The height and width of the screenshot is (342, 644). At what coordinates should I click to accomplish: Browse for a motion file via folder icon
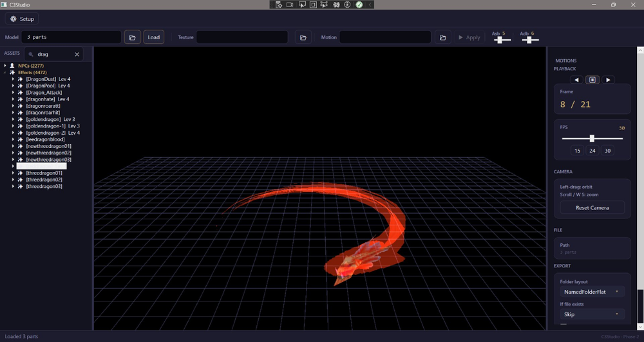coord(443,37)
